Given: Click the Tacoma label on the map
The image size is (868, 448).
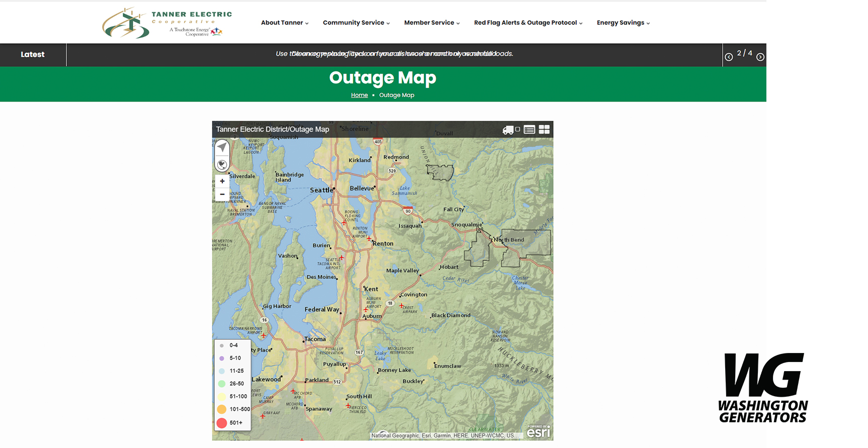Looking at the screenshot, I should 315,339.
